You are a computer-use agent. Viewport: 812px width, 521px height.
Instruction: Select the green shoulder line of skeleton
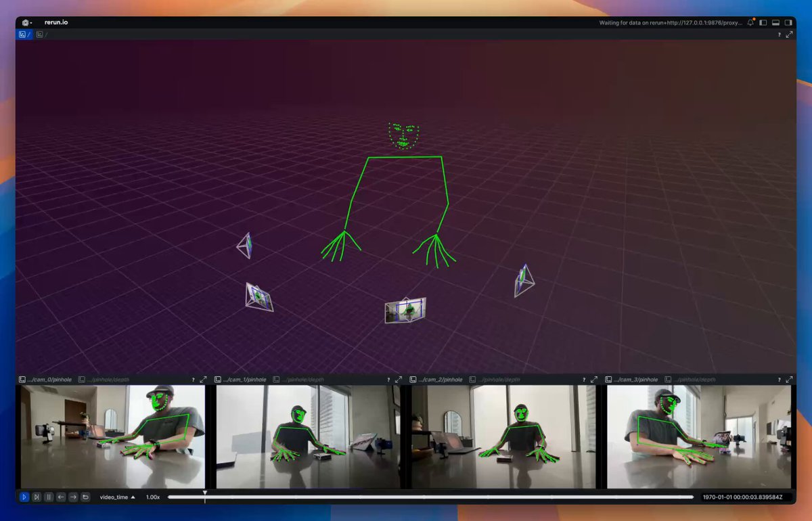pyautogui.click(x=404, y=158)
